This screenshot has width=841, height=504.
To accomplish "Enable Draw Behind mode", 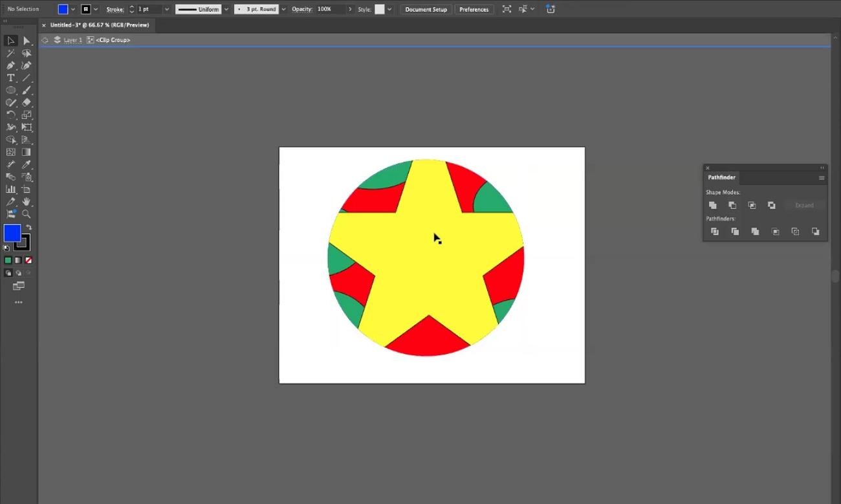I will (18, 273).
